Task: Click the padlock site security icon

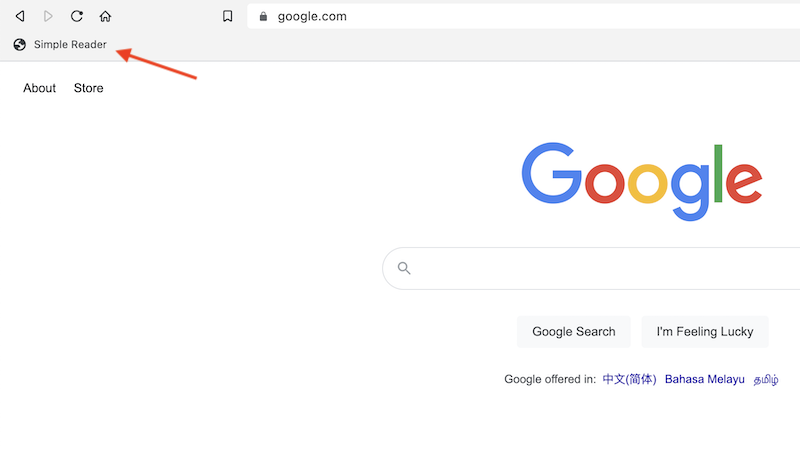Action: tap(263, 16)
